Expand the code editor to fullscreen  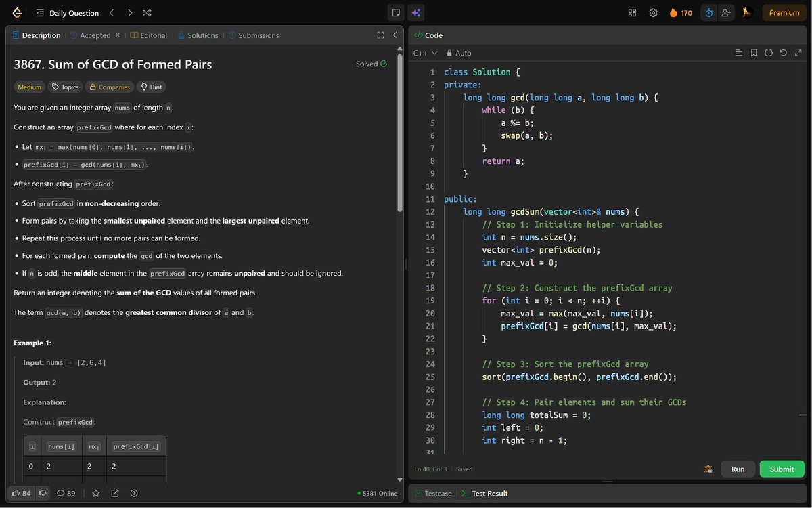(797, 53)
